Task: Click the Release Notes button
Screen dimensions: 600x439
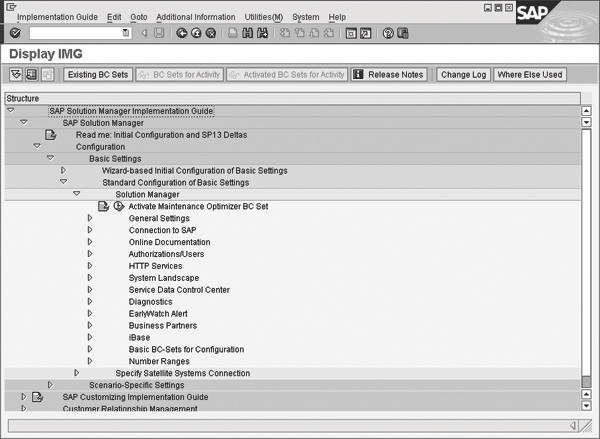Action: click(x=389, y=75)
